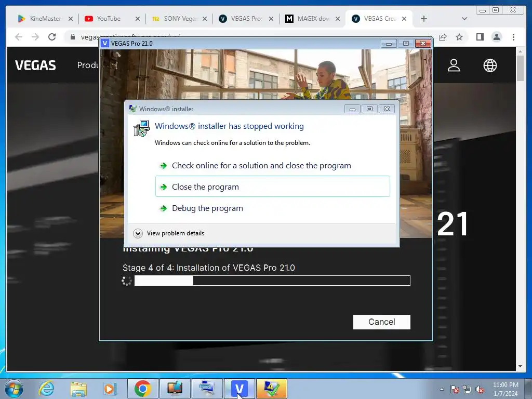532x399 pixels.
Task: Click the installation progress bar
Action: pos(272,281)
